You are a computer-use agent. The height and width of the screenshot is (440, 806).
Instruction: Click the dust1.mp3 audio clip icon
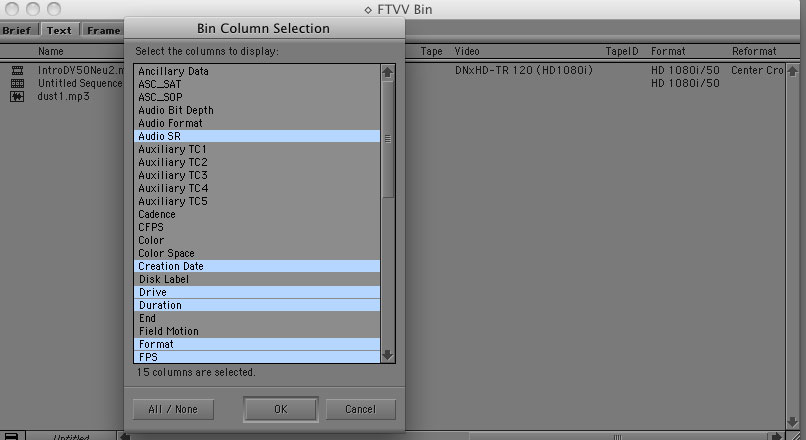coord(17,97)
